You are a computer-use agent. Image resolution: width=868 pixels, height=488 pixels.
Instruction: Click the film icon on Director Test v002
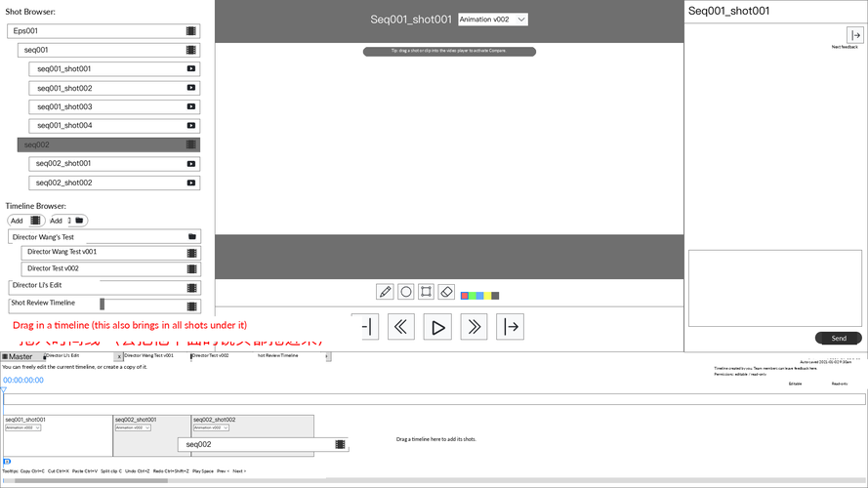(x=191, y=269)
